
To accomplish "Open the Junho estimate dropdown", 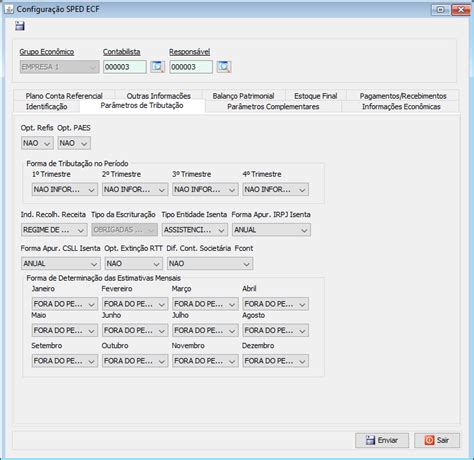I will click(x=135, y=330).
